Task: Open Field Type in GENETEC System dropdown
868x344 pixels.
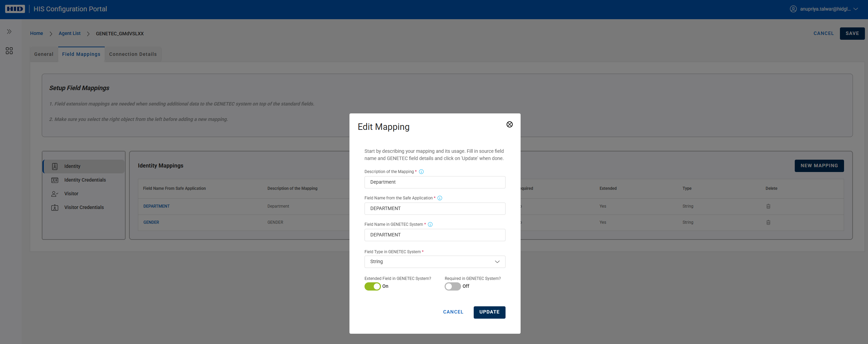Action: click(x=435, y=262)
